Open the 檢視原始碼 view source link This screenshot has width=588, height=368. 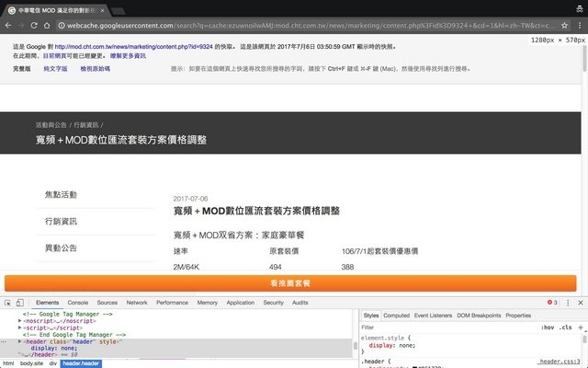[96, 69]
